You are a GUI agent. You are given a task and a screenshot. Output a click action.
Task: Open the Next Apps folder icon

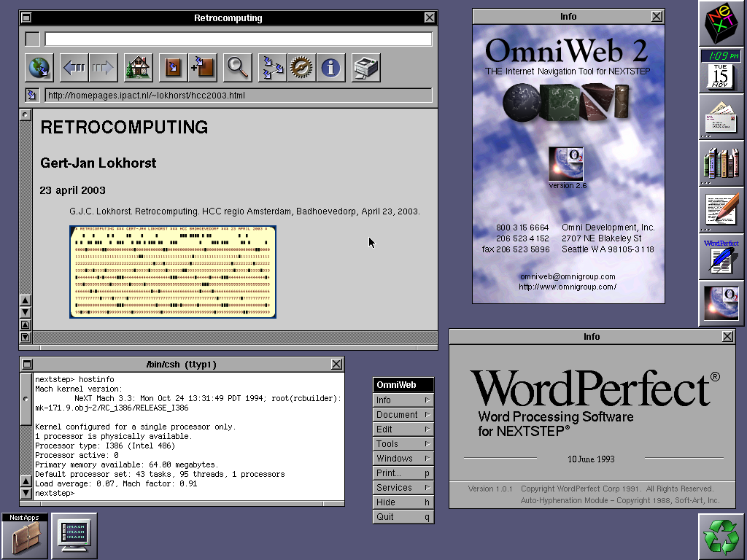(x=24, y=536)
